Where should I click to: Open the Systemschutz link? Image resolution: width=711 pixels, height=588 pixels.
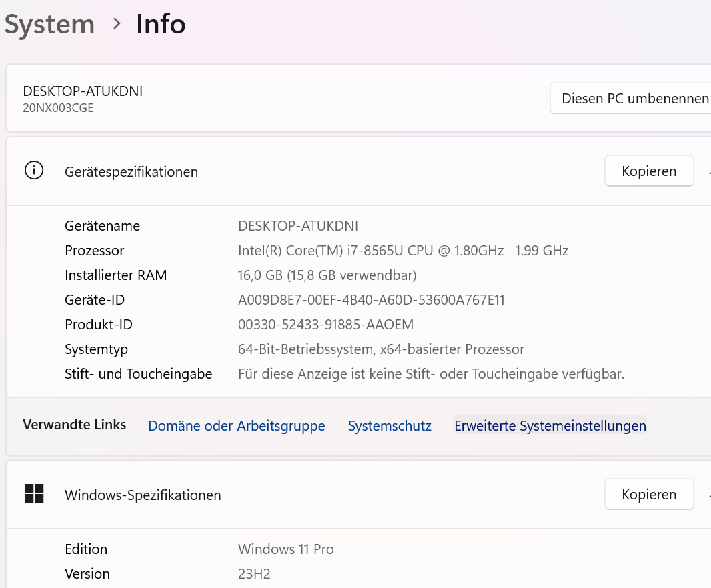click(390, 426)
